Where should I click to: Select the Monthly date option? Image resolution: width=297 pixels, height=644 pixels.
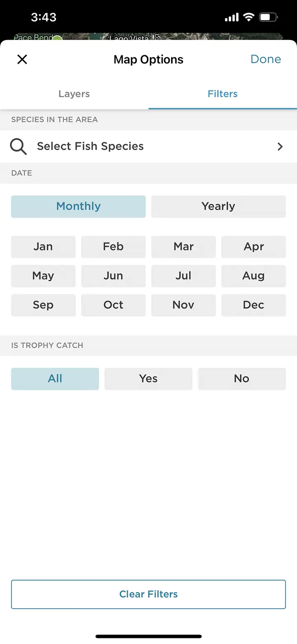pyautogui.click(x=78, y=206)
